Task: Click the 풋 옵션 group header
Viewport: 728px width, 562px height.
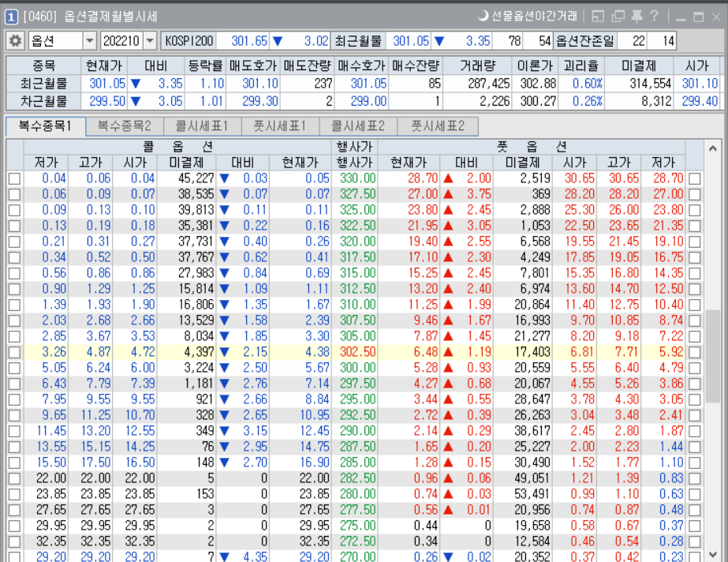Action: coord(532,148)
